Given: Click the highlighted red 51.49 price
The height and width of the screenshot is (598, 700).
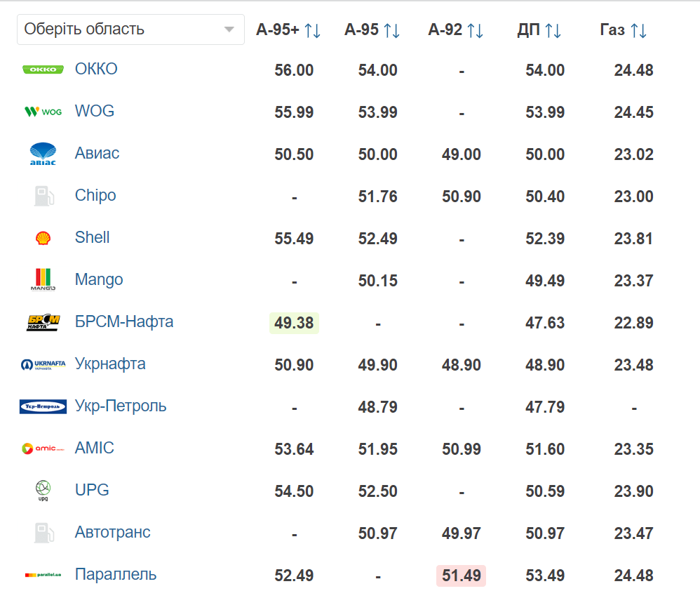Looking at the screenshot, I should (461, 576).
